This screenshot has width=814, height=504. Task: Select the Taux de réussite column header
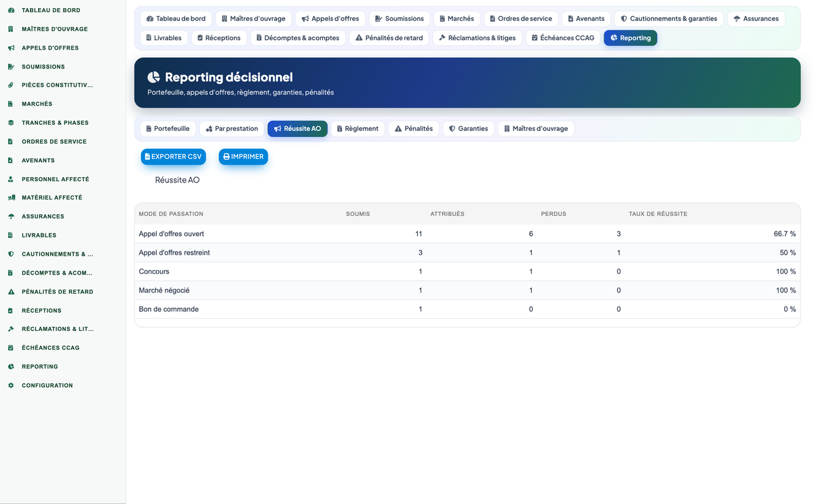click(658, 214)
